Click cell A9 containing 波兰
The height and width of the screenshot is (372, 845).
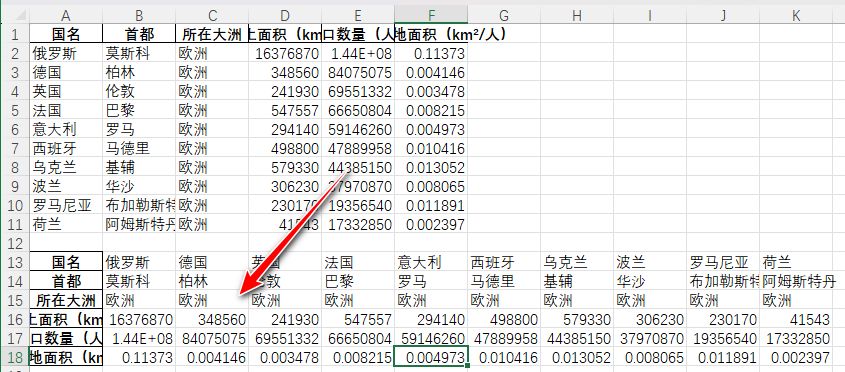[66, 186]
